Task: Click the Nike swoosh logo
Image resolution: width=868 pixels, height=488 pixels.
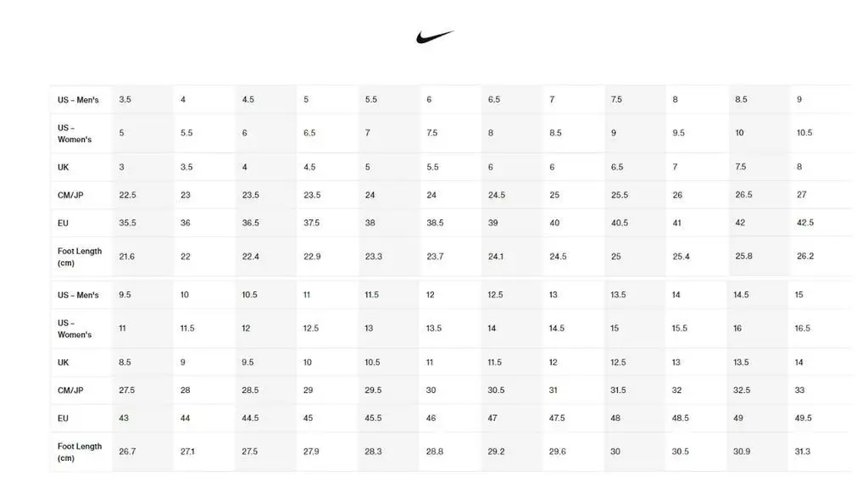Action: point(435,36)
